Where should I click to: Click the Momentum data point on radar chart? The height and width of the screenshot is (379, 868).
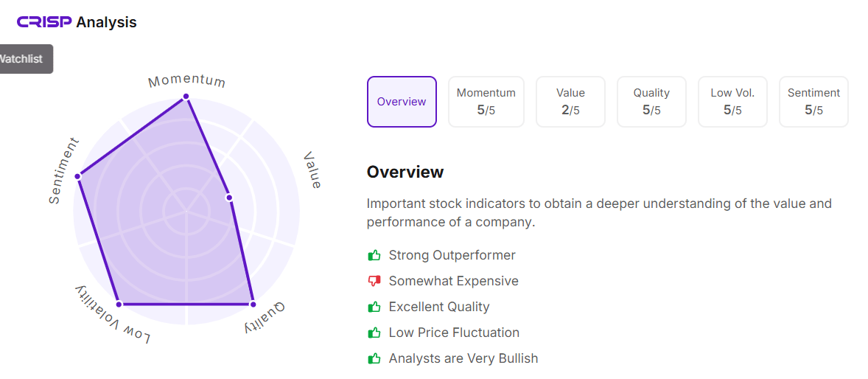(x=186, y=97)
